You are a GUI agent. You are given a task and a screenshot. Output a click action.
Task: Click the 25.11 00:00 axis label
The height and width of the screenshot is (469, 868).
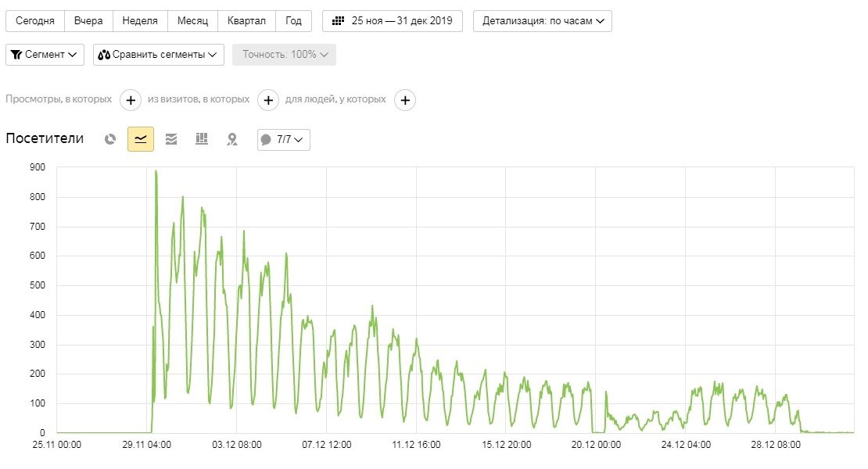(x=57, y=445)
